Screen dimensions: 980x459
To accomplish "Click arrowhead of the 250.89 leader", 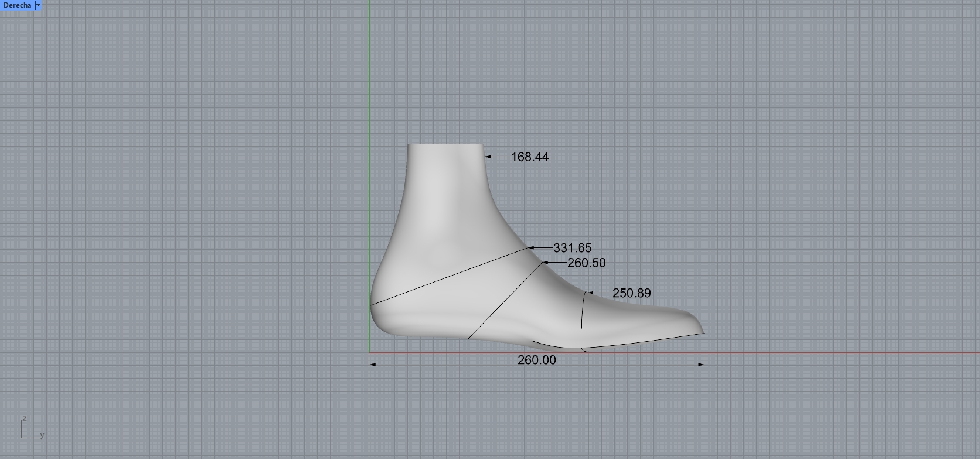I will (590, 293).
